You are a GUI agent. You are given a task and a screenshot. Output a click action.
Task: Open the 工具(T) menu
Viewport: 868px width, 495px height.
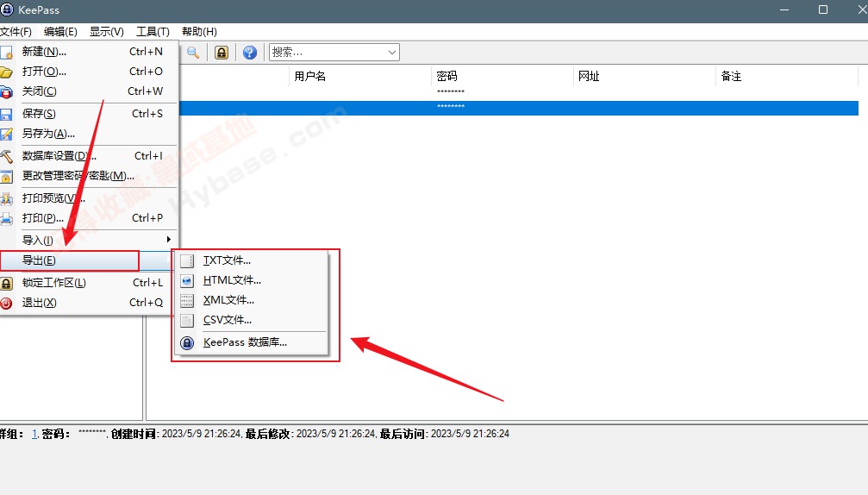[153, 32]
